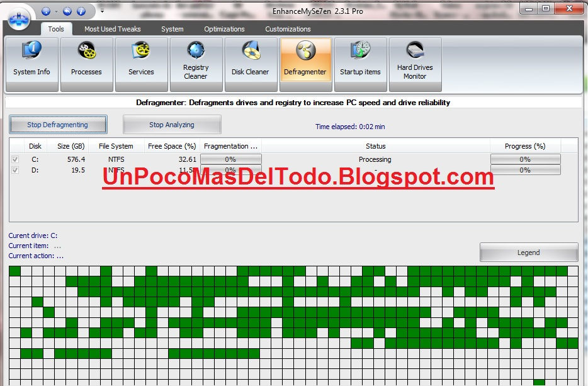Screen dimensions: 588x386
Task: Click the 19.5 size value
Action: coord(78,170)
